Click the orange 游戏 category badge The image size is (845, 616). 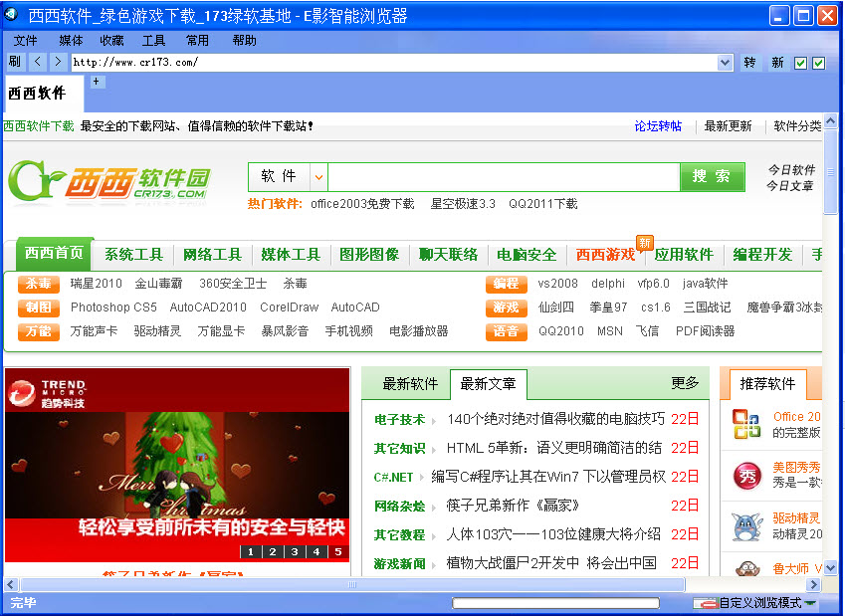click(506, 308)
